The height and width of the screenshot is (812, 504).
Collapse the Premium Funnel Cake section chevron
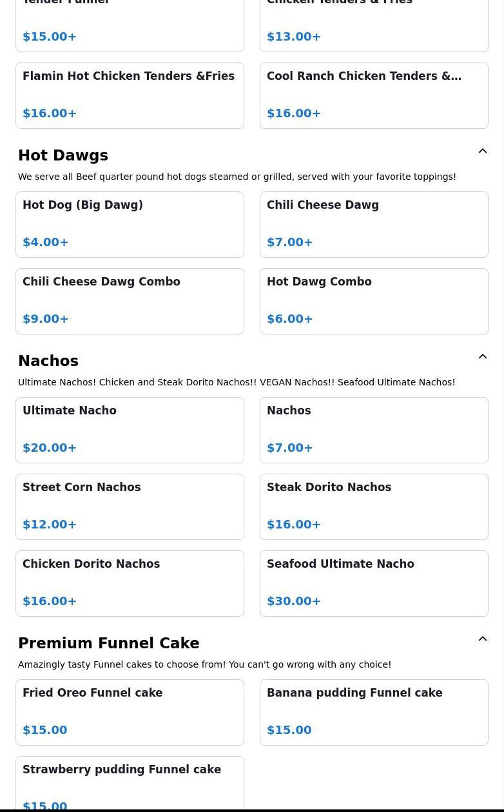[x=482, y=639]
